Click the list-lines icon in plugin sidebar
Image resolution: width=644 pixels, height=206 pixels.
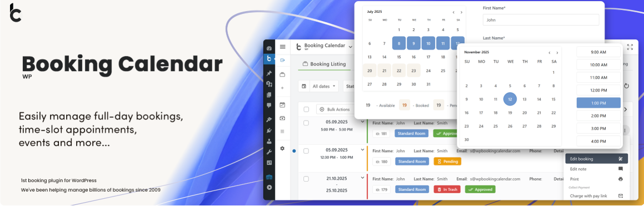282,131
